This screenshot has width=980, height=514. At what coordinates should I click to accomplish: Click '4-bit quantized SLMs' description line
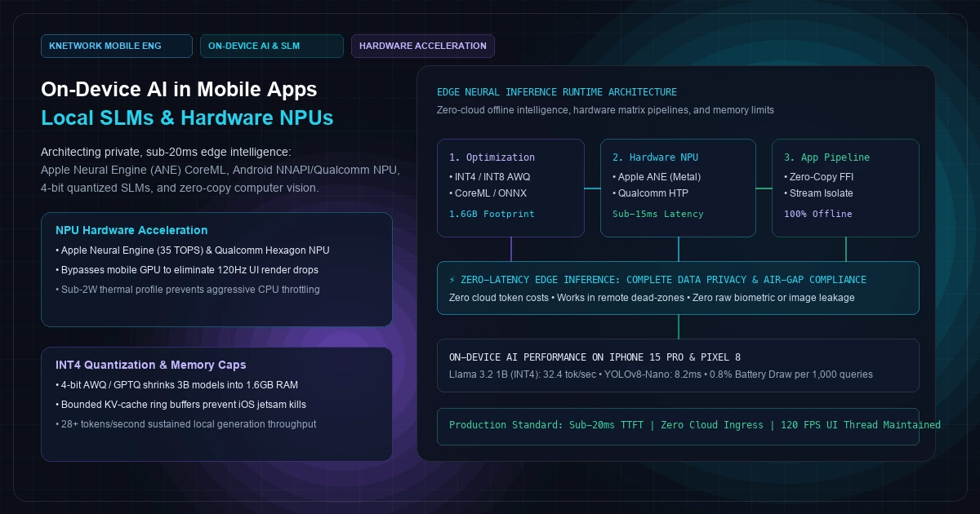pos(180,188)
